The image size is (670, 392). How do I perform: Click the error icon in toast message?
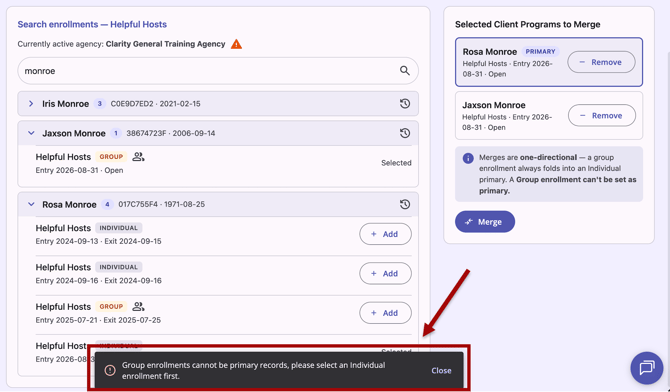tap(110, 370)
